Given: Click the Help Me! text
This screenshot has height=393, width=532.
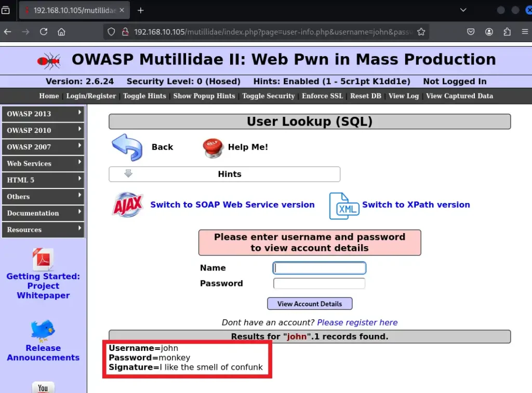Looking at the screenshot, I should coord(248,147).
